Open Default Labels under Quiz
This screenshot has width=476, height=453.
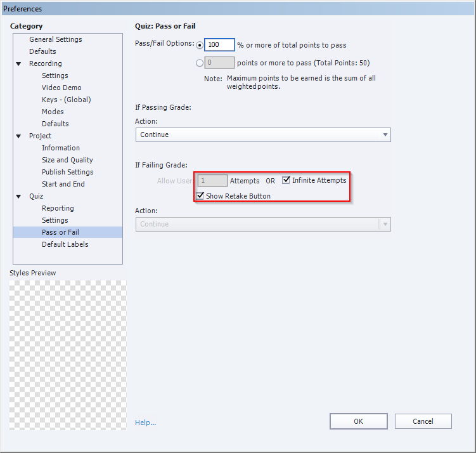tap(65, 244)
